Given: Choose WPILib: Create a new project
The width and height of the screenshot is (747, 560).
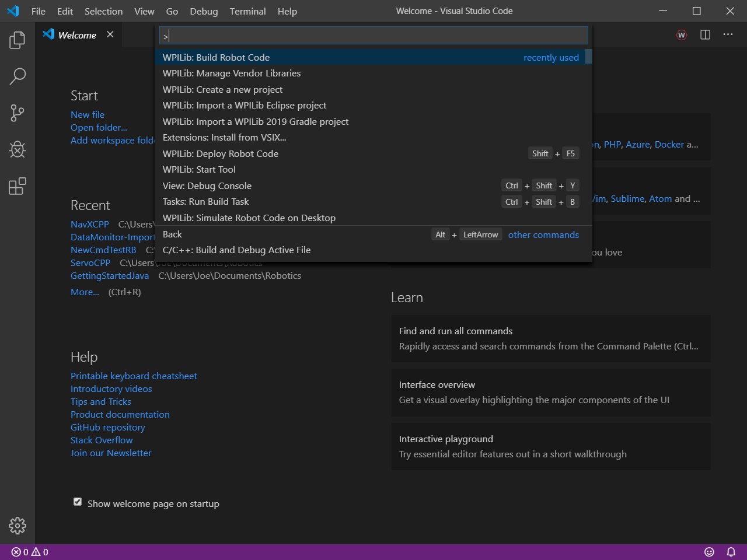Looking at the screenshot, I should 222,90.
